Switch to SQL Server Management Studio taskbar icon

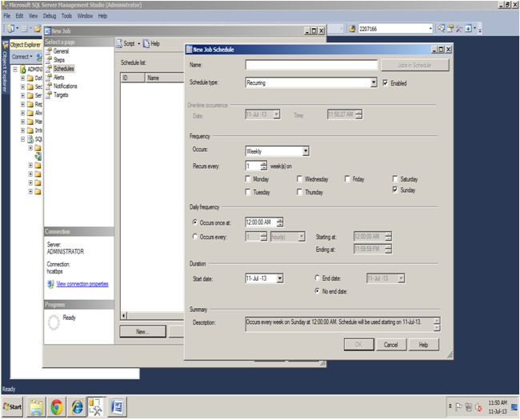point(96,406)
